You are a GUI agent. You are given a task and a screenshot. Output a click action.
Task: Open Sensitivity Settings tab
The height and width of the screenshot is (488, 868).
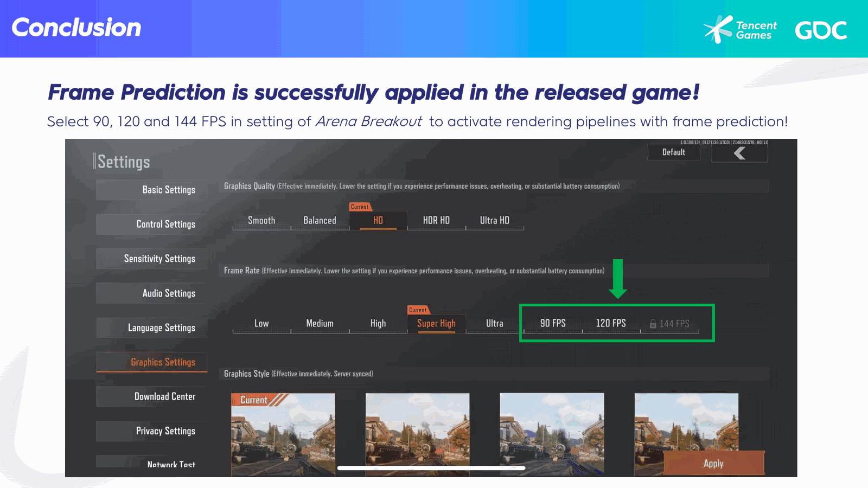(x=152, y=259)
